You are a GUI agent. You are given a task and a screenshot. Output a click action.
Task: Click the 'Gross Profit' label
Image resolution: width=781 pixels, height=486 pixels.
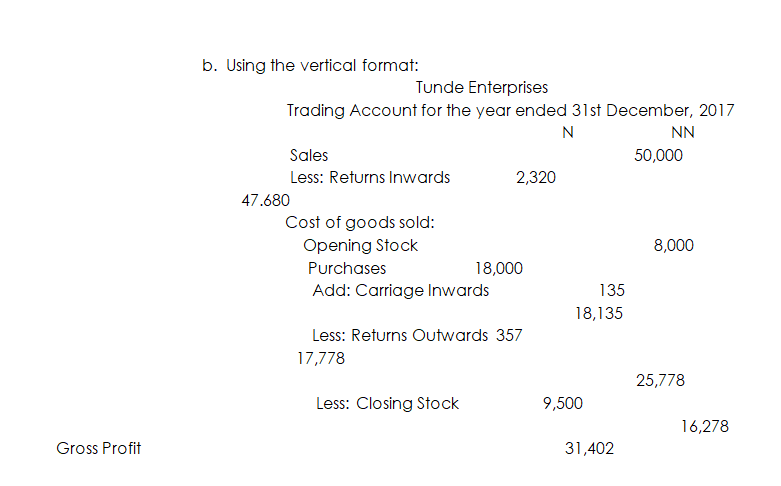pyautogui.click(x=99, y=448)
